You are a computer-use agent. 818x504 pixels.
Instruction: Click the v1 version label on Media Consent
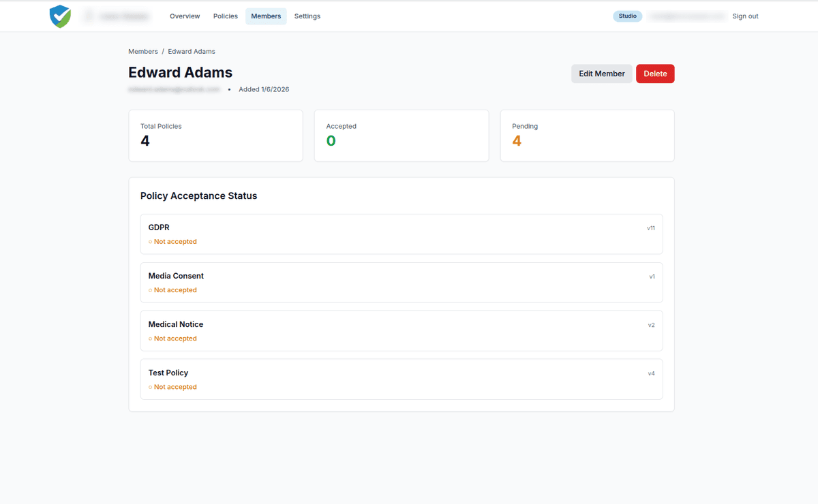click(x=652, y=276)
